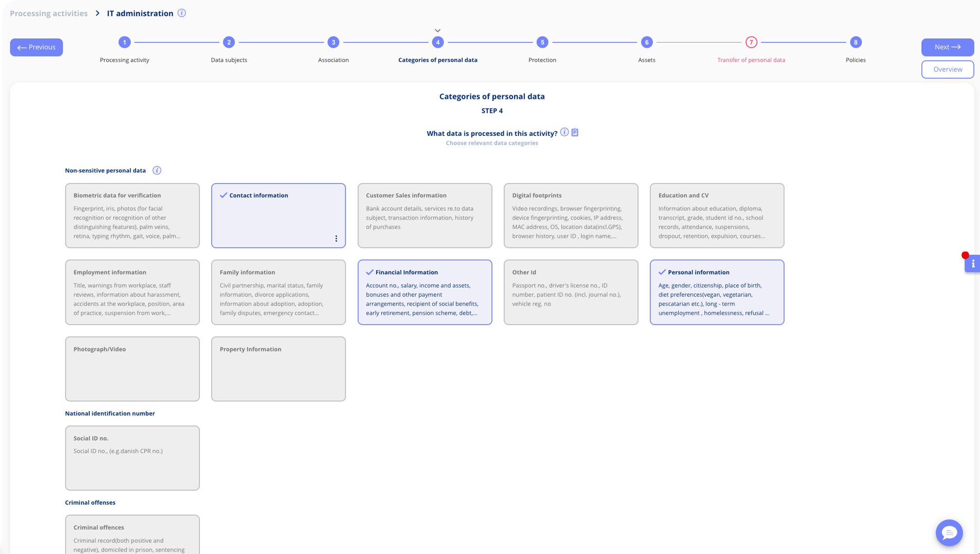Open the Transfer of personal data step

point(751,42)
